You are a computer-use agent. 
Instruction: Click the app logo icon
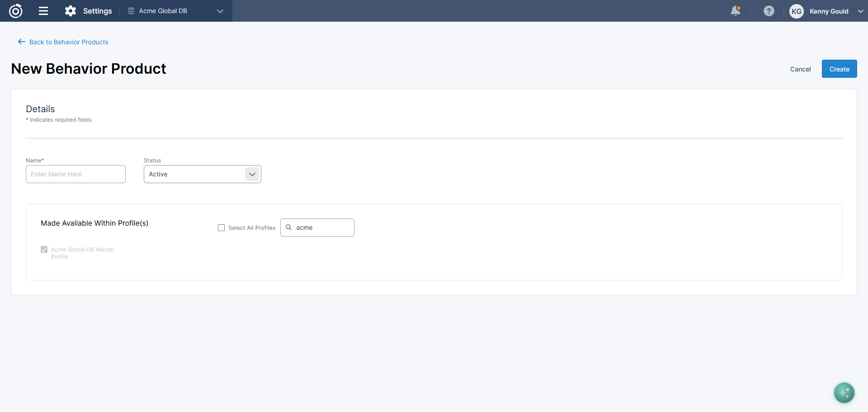point(16,11)
